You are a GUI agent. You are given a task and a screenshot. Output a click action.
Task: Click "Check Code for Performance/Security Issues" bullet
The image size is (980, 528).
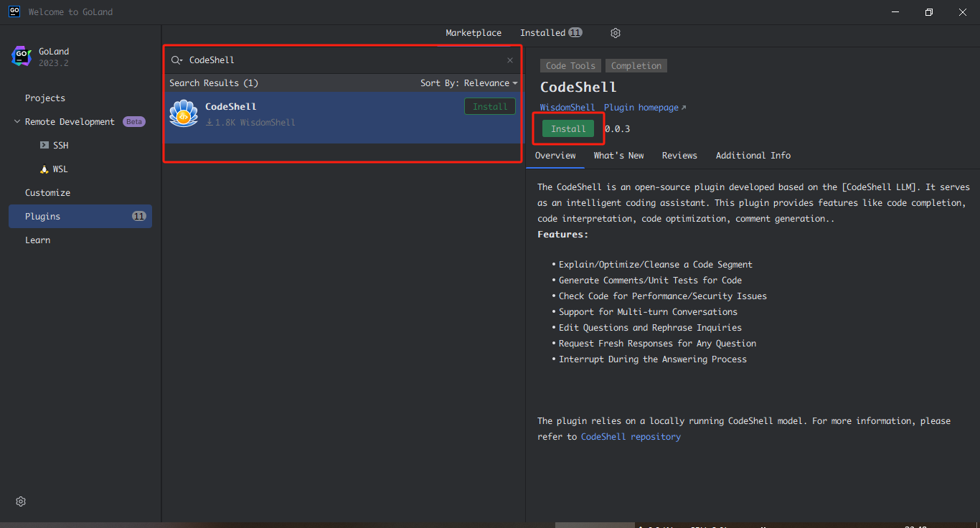663,296
